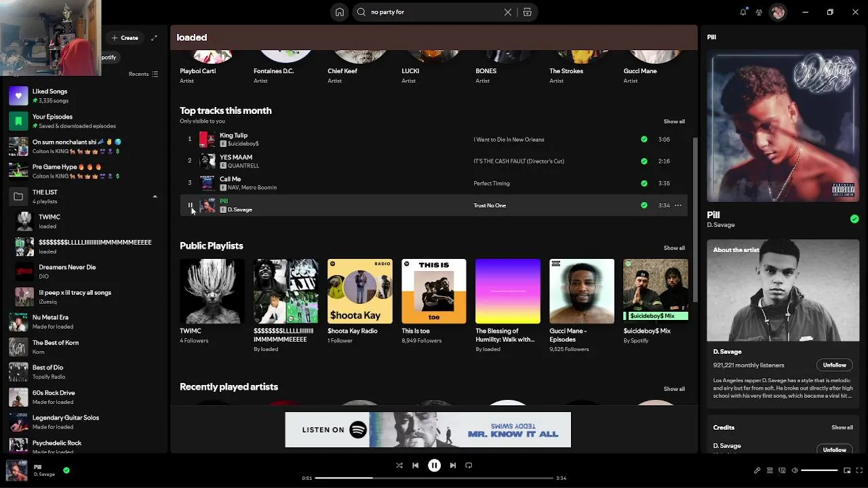Screen dimensions: 868x488
Task: Open album Perfect Timing for Call Me
Action: click(x=492, y=183)
